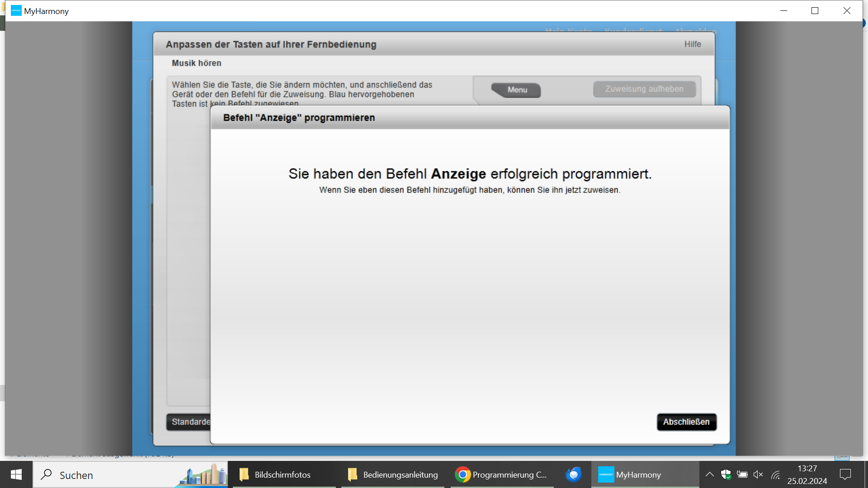Viewport: 868px width, 488px height.
Task: Click the Menu remote key button
Action: pos(517,90)
